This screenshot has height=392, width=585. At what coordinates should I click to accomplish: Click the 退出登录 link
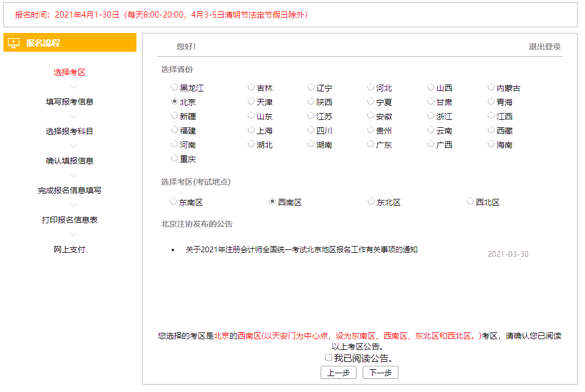(x=545, y=47)
